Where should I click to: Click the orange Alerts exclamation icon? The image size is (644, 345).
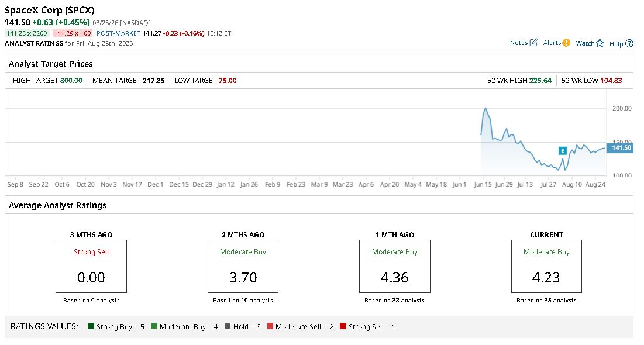(566, 43)
